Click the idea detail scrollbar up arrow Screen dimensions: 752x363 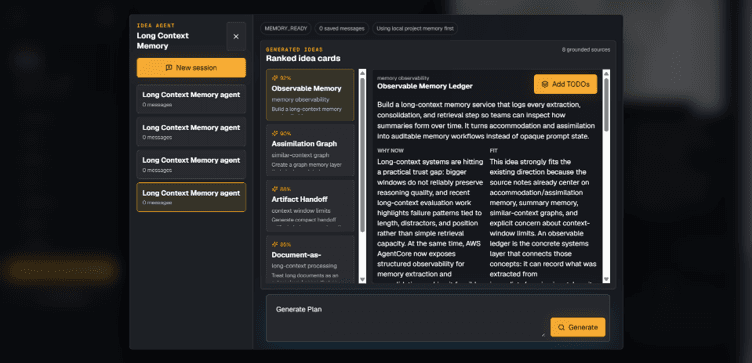pyautogui.click(x=606, y=73)
